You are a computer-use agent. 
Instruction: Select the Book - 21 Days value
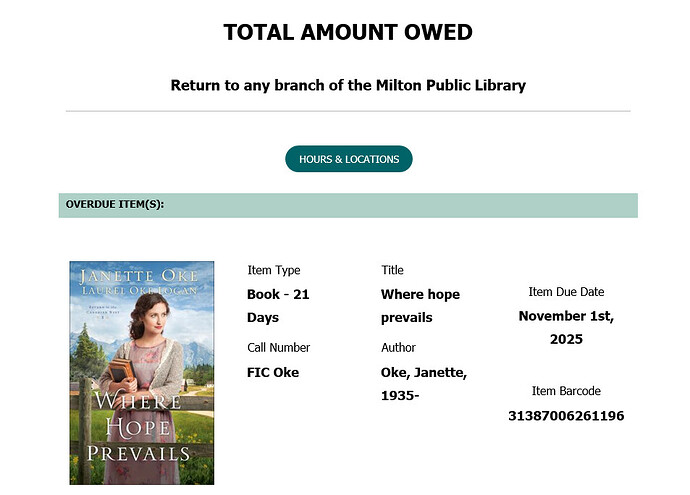pos(277,306)
